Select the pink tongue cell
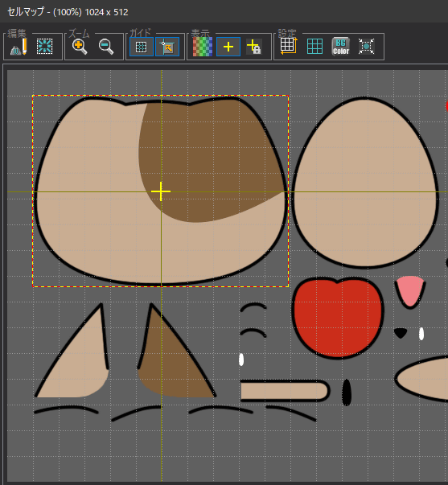The image size is (448, 485). [x=410, y=291]
